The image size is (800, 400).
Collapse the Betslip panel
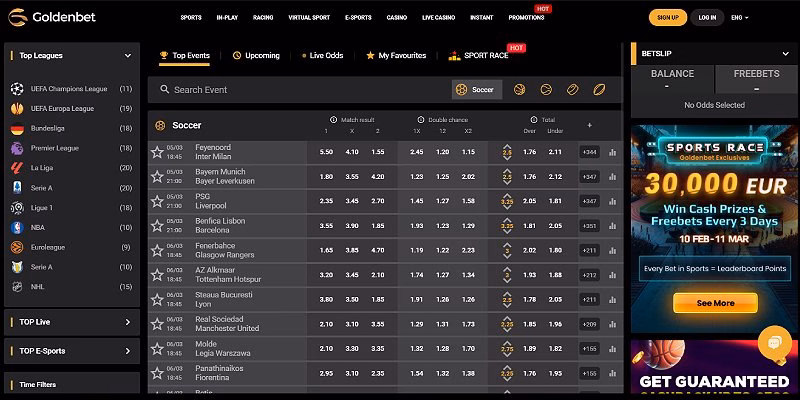click(785, 54)
